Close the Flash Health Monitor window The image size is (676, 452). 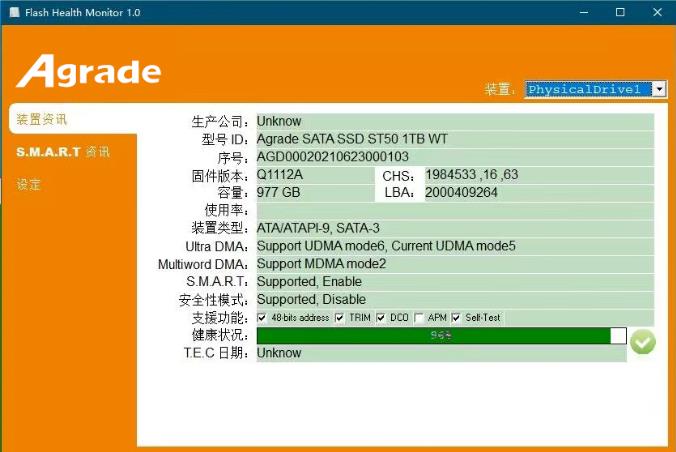click(654, 12)
